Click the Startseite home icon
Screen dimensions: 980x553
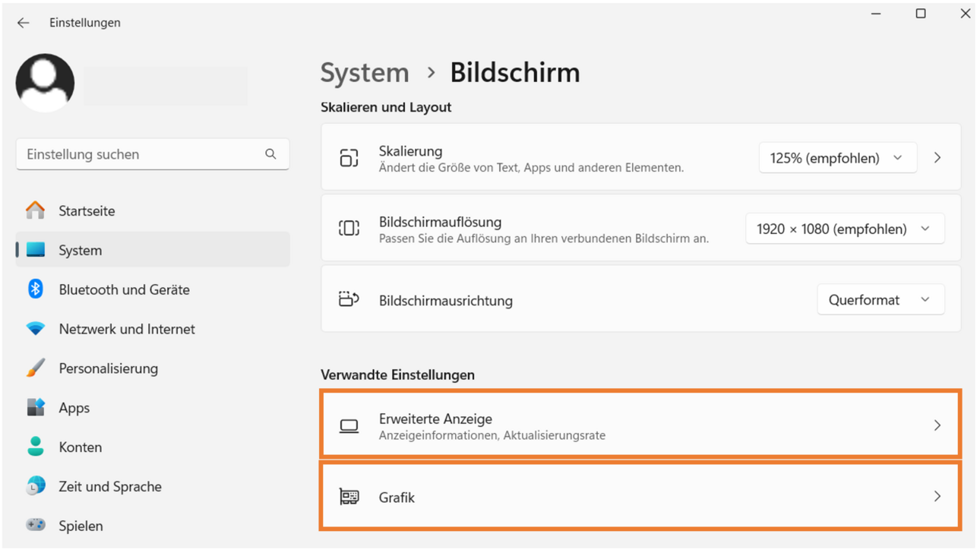coord(36,210)
